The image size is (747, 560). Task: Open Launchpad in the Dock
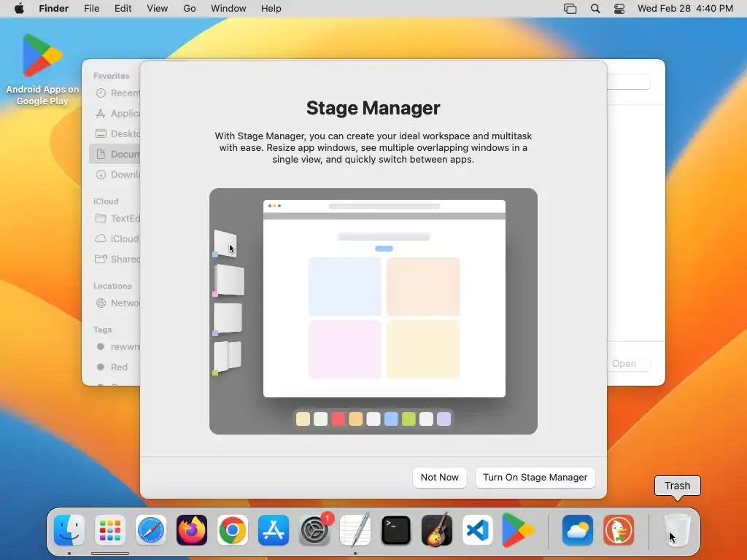(x=110, y=530)
